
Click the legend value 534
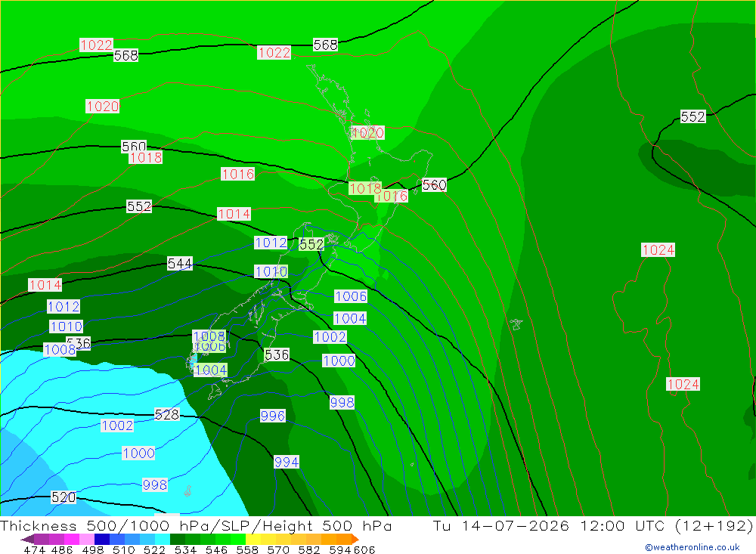185,549
